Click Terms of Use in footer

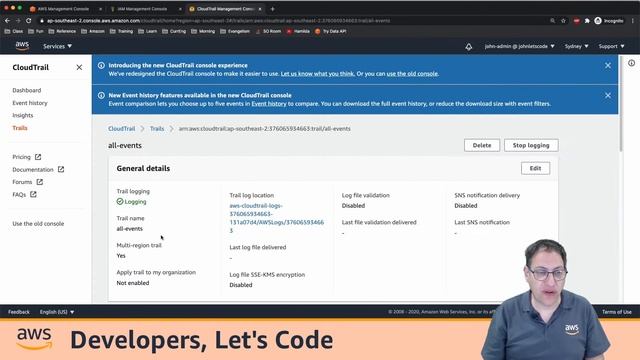click(x=617, y=312)
